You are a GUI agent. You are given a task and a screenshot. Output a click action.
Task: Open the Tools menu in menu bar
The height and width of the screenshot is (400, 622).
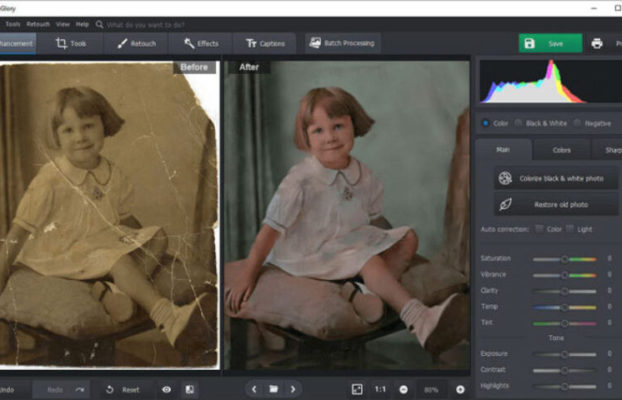point(13,24)
